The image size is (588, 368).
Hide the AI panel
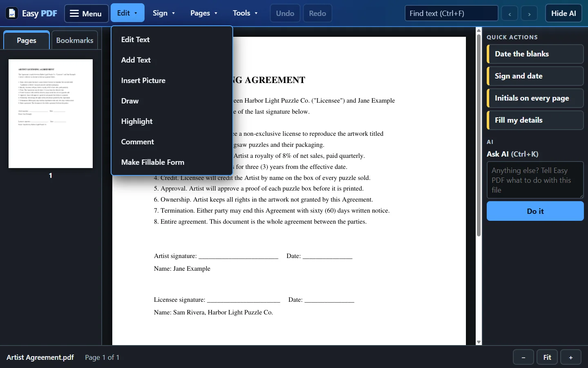coord(563,13)
